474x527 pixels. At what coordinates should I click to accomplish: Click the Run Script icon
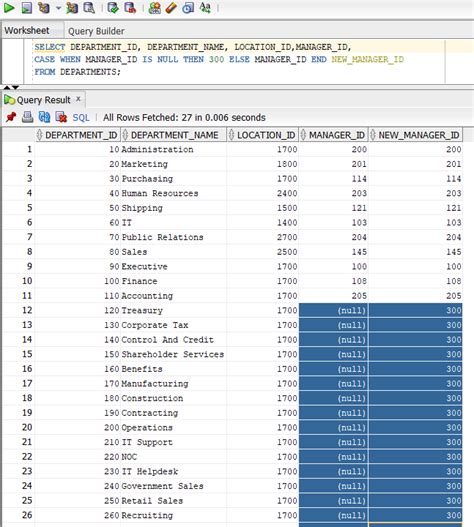tap(27, 8)
